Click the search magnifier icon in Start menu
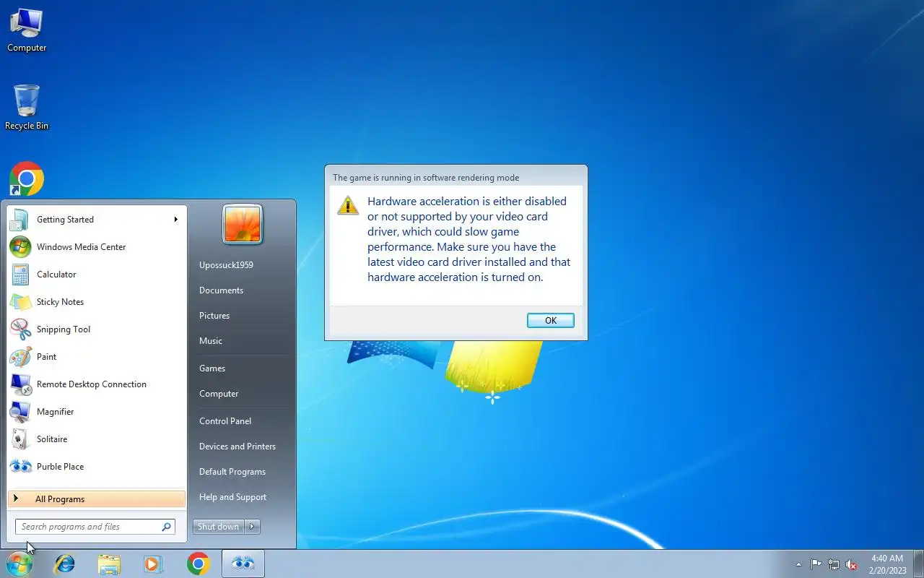The image size is (924, 578). (x=166, y=527)
